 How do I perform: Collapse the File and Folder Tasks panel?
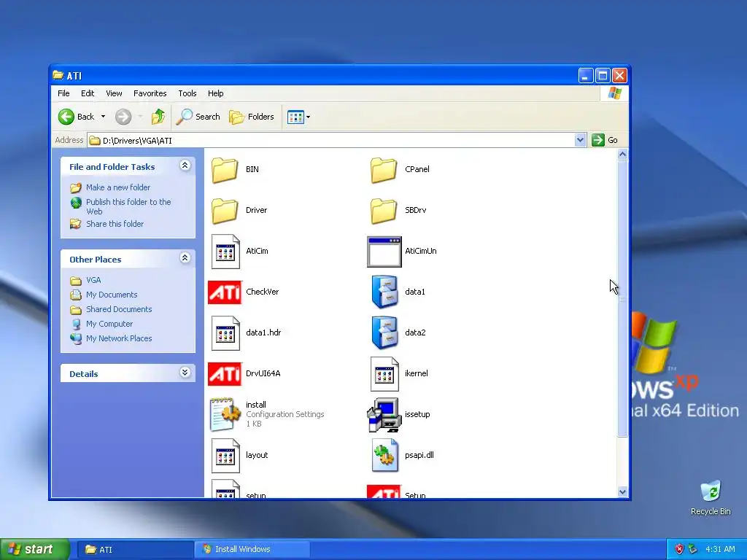(x=185, y=166)
